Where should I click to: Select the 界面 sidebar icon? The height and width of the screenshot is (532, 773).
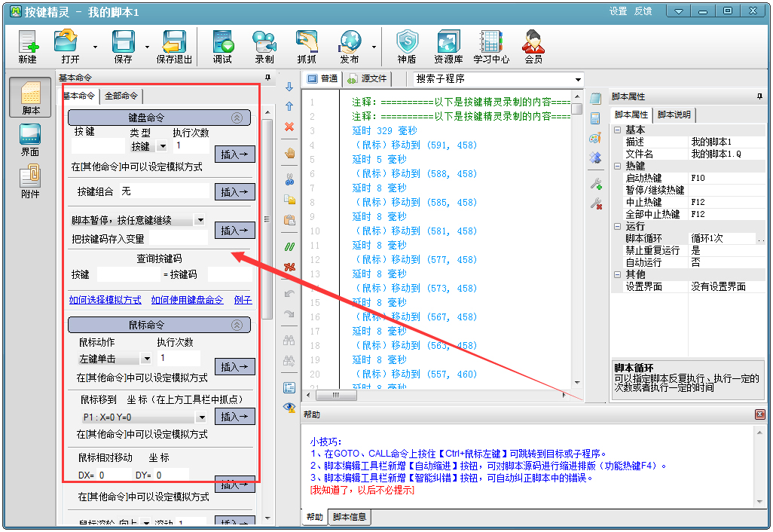coord(30,139)
